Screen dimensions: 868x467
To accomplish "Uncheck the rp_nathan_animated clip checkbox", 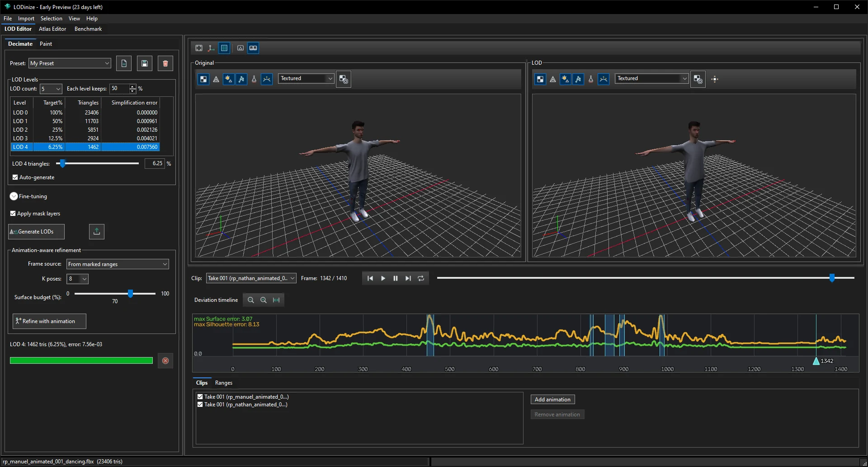I will 200,405.
